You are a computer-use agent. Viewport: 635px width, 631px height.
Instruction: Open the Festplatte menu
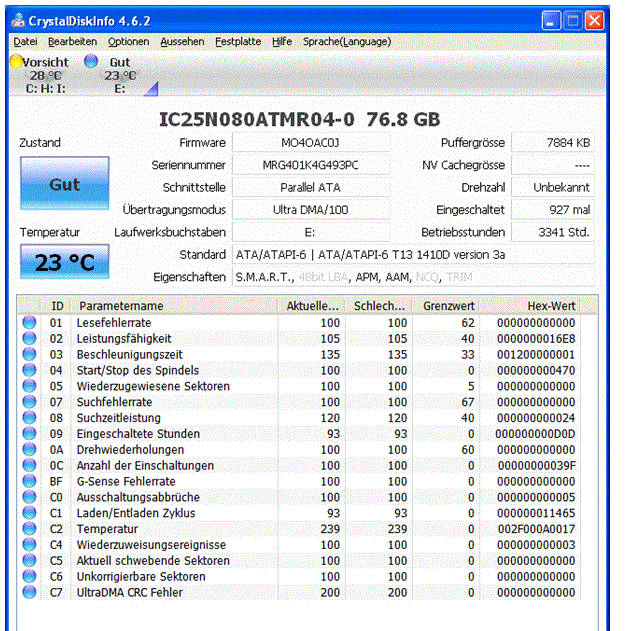click(238, 42)
